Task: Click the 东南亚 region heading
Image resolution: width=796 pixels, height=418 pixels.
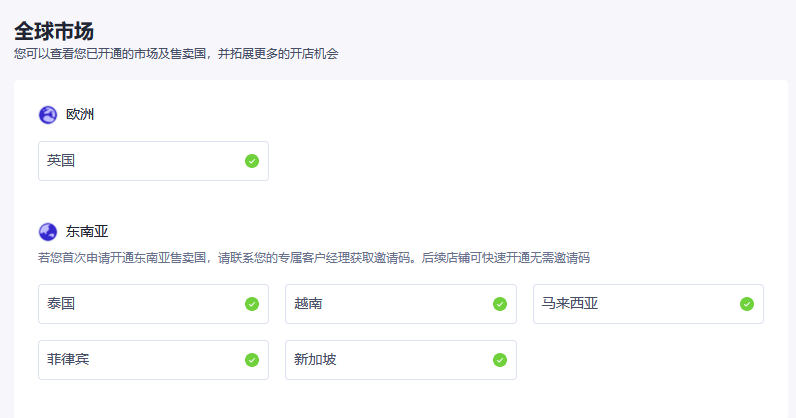Action: [87, 232]
